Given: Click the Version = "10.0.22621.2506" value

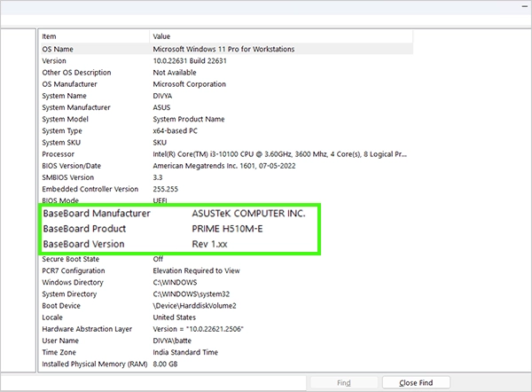Looking at the screenshot, I should 198,329.
